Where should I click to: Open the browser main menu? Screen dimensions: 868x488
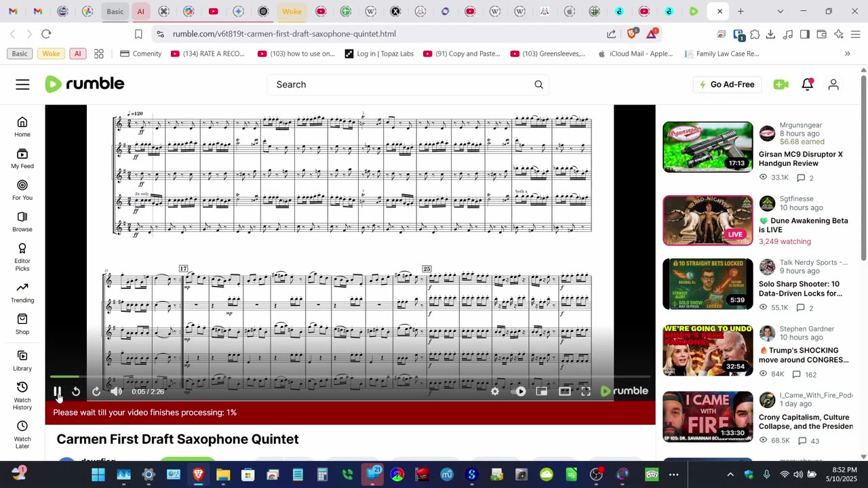point(856,34)
